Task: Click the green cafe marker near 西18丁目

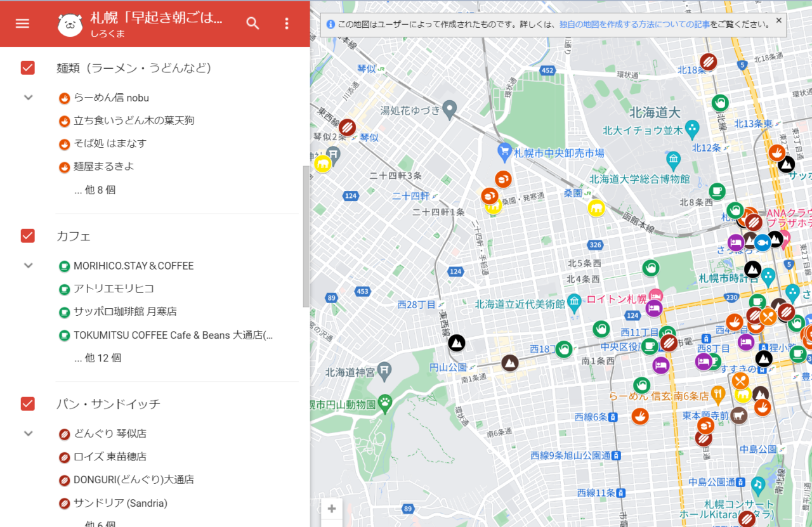Action: 564,349
